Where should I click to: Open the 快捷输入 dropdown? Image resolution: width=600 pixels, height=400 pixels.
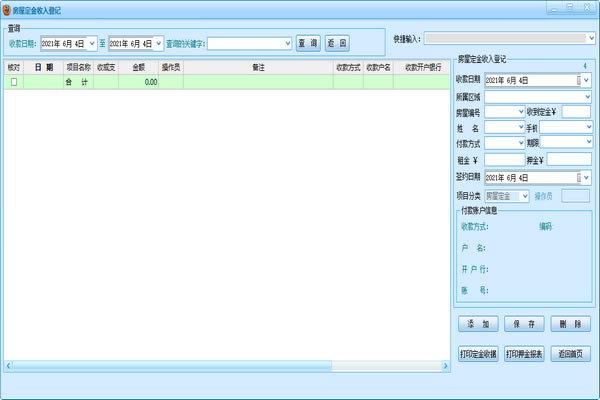tap(590, 38)
